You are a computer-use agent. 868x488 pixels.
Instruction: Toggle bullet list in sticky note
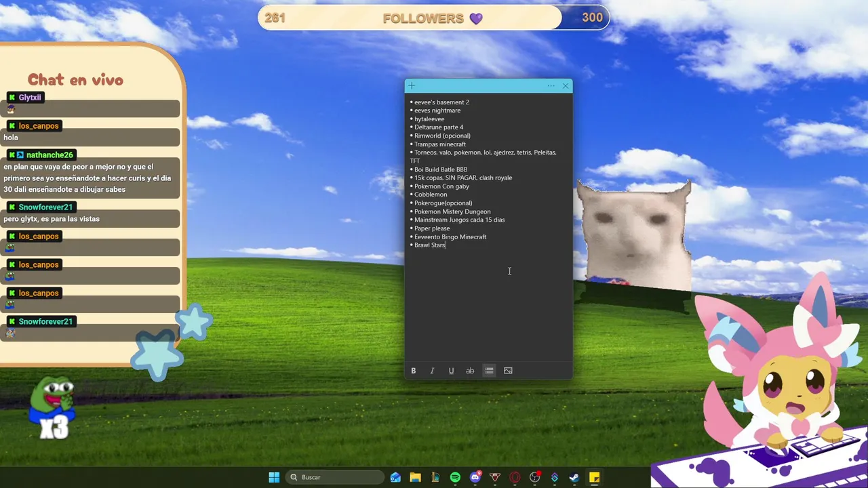[x=489, y=371]
